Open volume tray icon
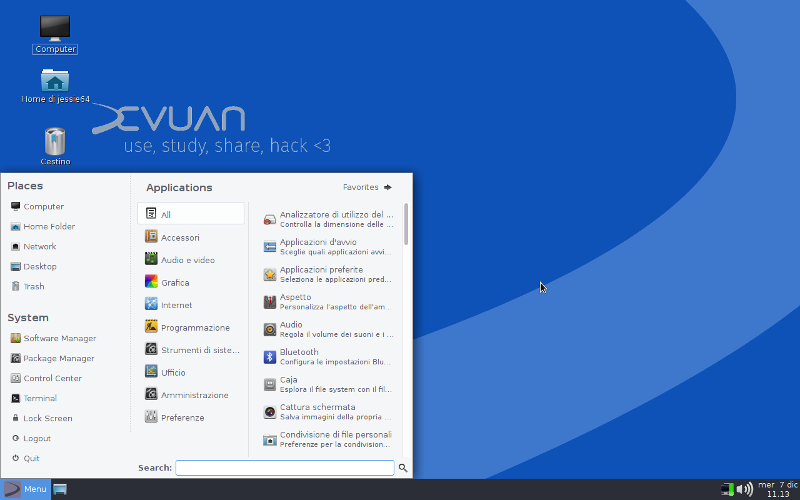Image resolution: width=800 pixels, height=500 pixels. (744, 490)
